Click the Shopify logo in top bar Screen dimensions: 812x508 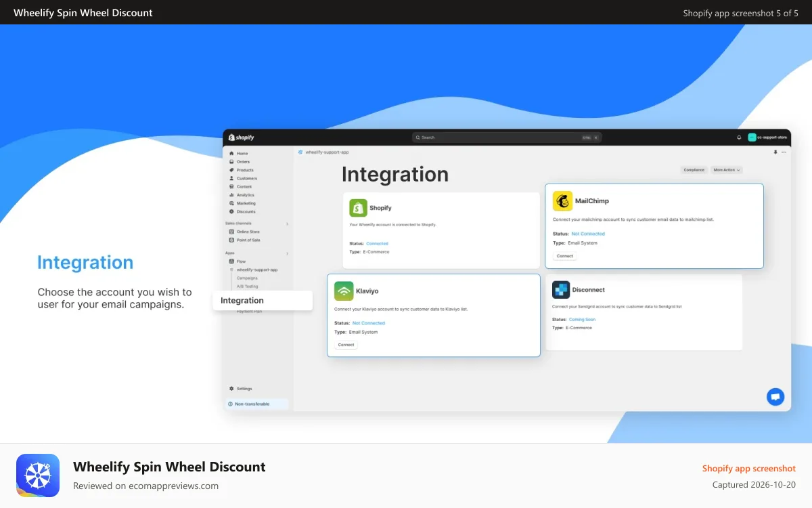click(241, 137)
